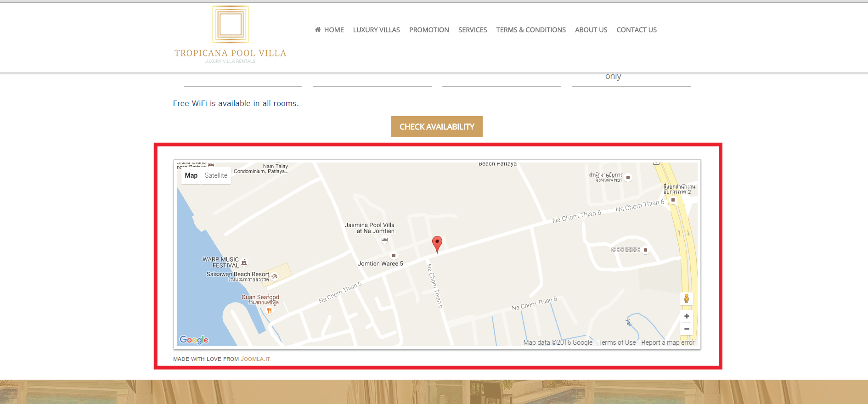868x404 pixels.
Task: Switch map to Map view
Action: coord(191,175)
